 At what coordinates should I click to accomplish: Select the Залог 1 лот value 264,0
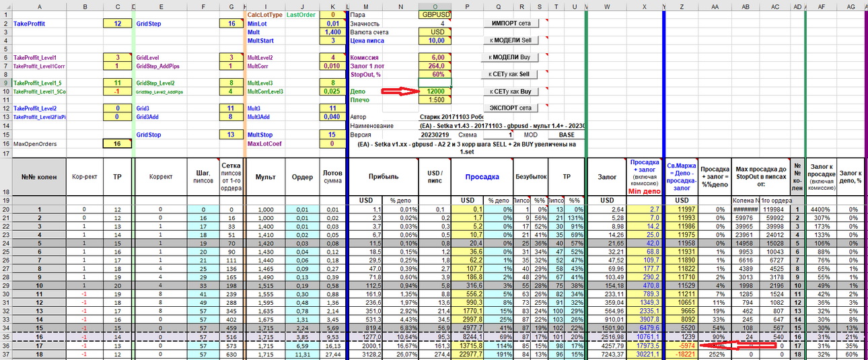[435, 66]
